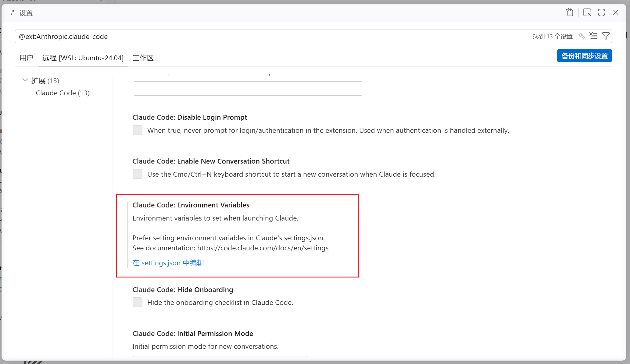Click the move-into-editor window icon
This screenshot has height=364, width=630.
click(x=587, y=12)
